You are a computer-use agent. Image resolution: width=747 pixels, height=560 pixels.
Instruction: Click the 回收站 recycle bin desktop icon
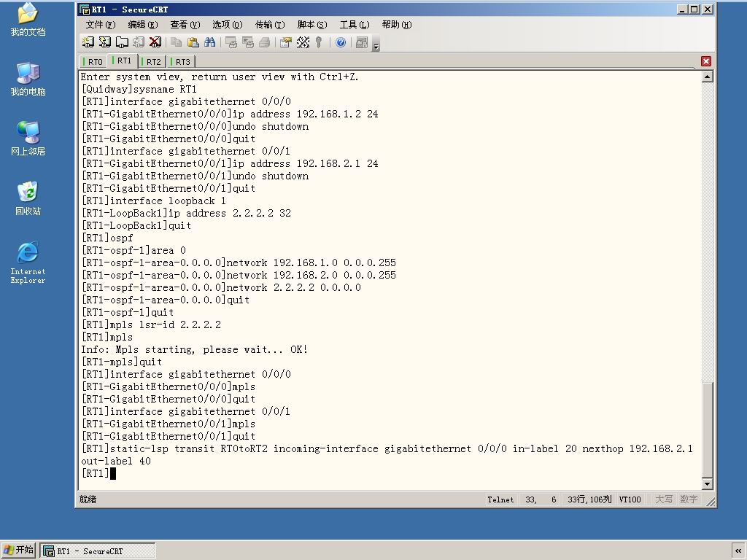click(28, 198)
